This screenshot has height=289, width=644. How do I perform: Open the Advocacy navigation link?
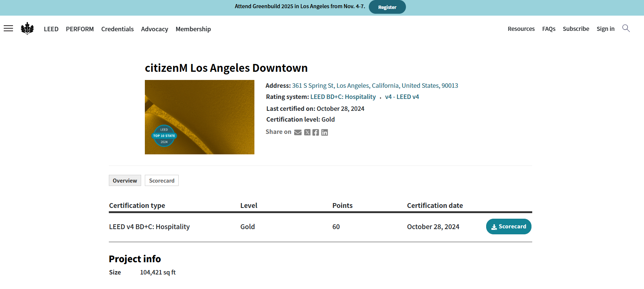tap(155, 29)
